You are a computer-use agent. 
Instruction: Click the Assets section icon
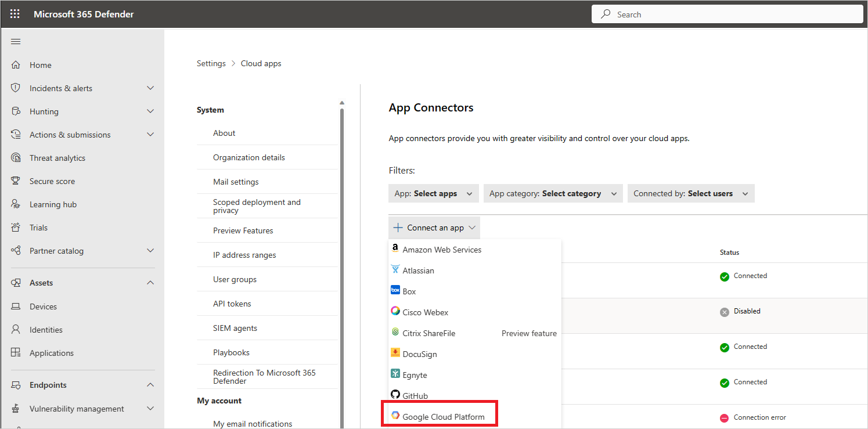16,283
